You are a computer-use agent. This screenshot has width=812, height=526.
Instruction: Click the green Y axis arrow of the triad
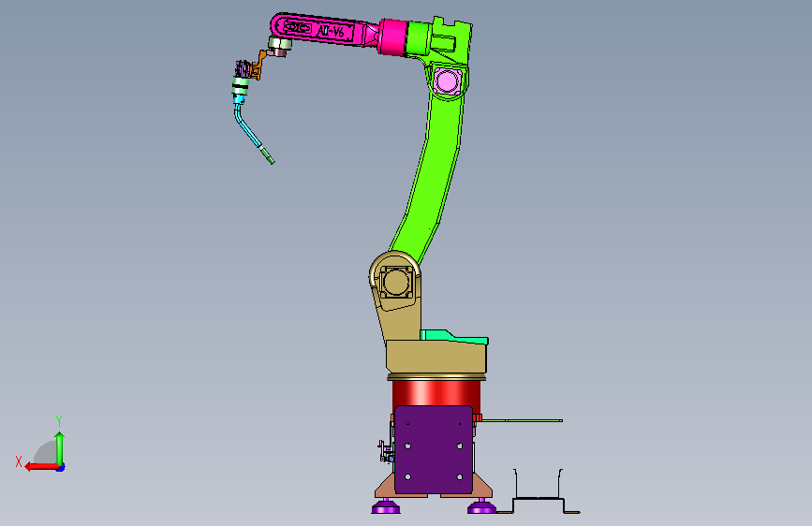60,447
